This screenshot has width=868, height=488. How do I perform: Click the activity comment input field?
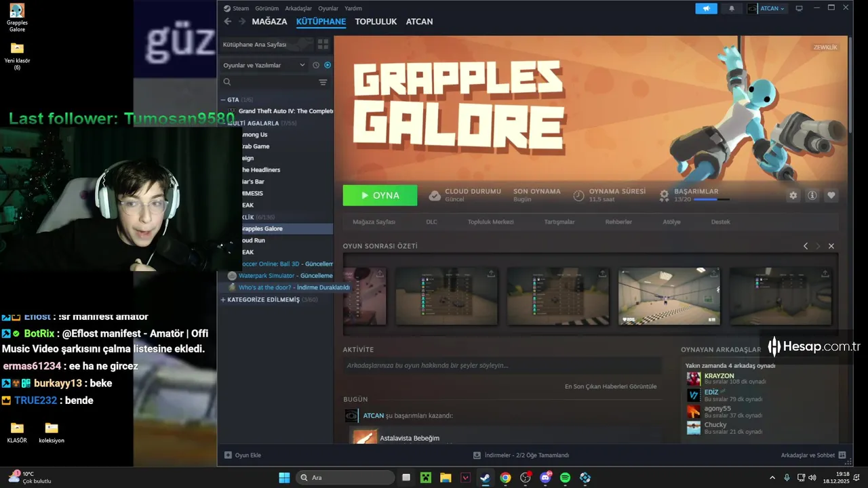tap(502, 365)
